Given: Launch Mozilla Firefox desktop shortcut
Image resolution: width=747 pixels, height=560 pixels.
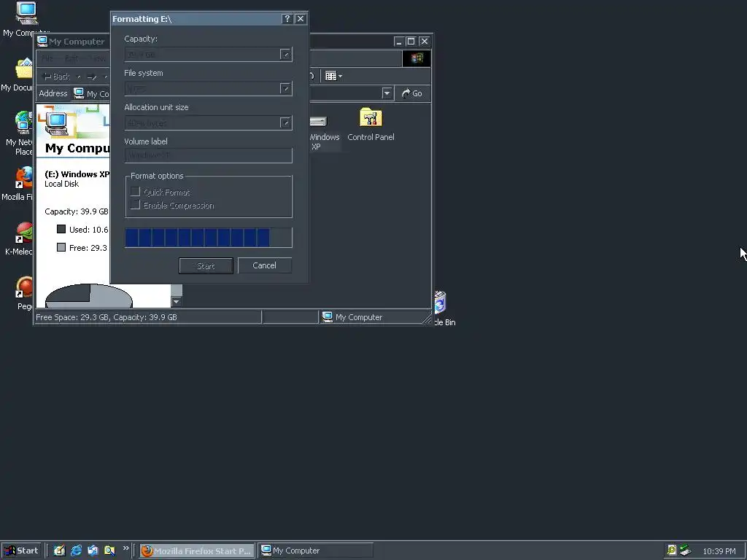Looking at the screenshot, I should coord(24,179).
